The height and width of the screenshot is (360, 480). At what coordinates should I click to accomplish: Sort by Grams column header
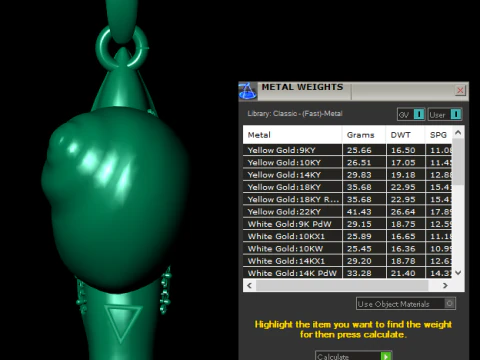pyautogui.click(x=364, y=135)
